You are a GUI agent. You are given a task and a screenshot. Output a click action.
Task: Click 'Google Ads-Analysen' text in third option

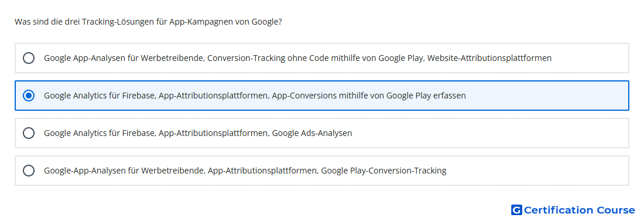click(312, 133)
